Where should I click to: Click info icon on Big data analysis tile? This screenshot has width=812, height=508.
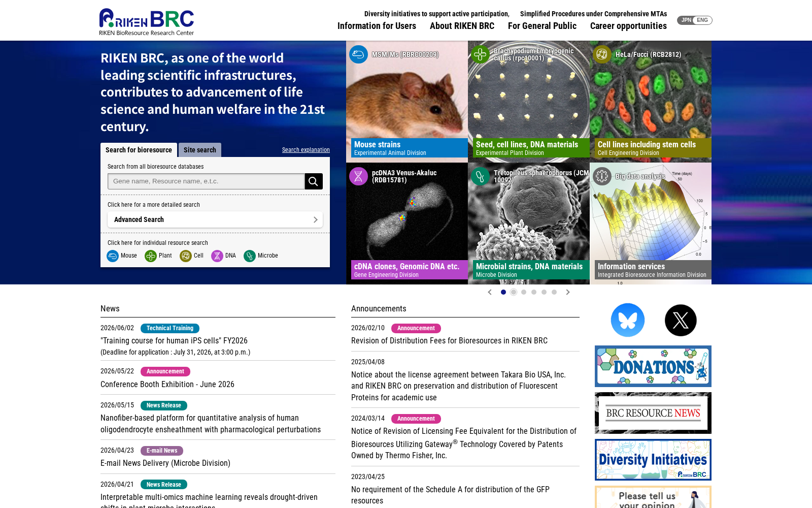pyautogui.click(x=602, y=176)
